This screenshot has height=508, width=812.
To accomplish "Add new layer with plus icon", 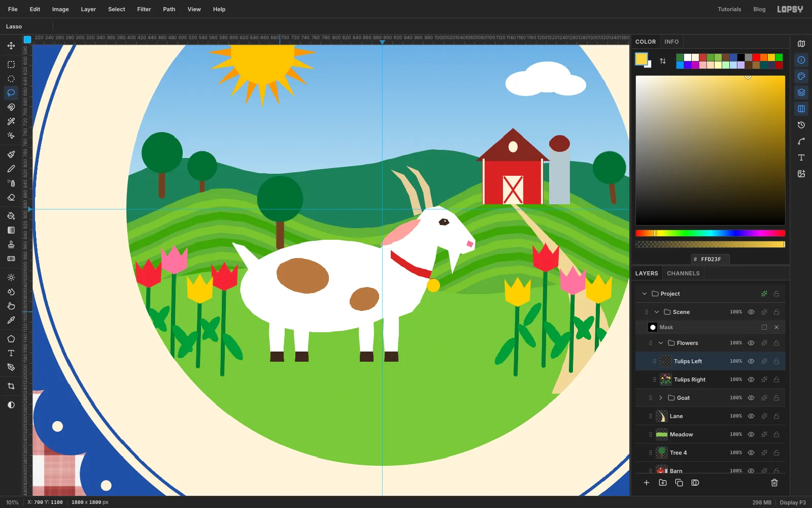I will (x=647, y=483).
